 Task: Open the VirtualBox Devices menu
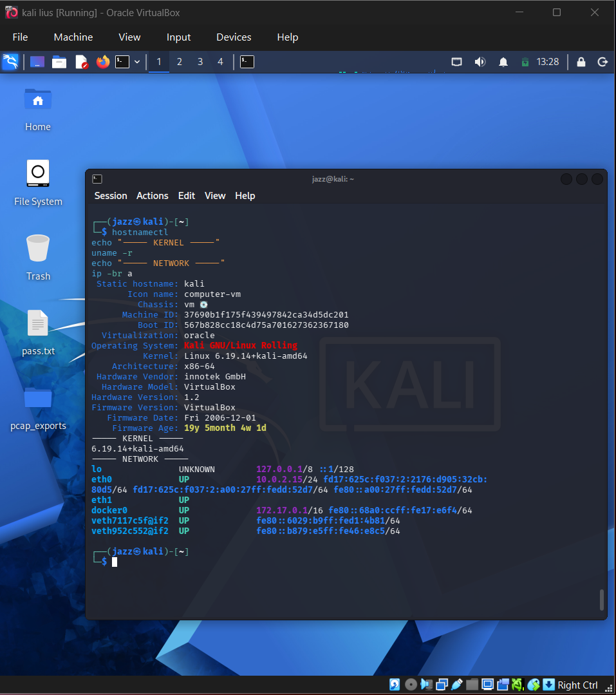[x=234, y=37]
